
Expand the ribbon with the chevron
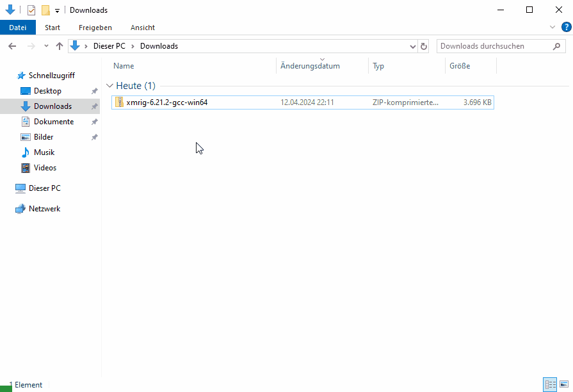552,27
